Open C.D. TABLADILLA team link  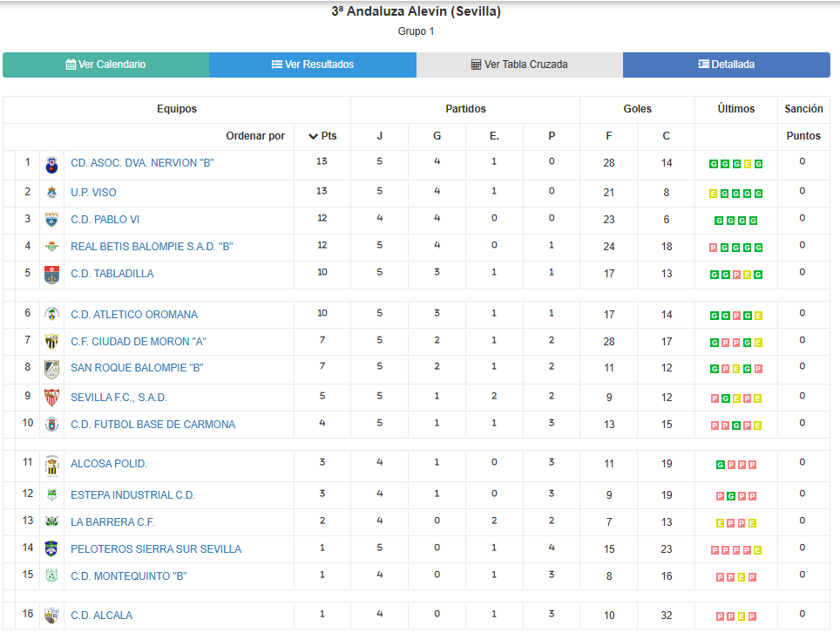point(112,274)
